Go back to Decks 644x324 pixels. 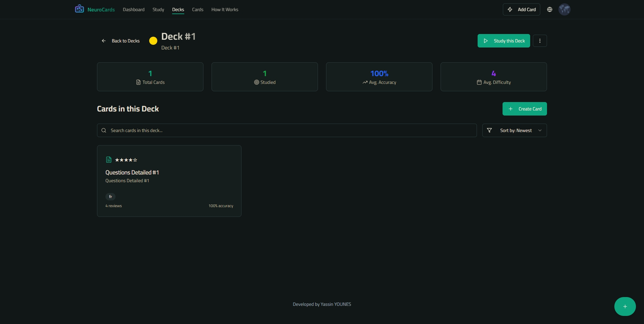(121, 41)
